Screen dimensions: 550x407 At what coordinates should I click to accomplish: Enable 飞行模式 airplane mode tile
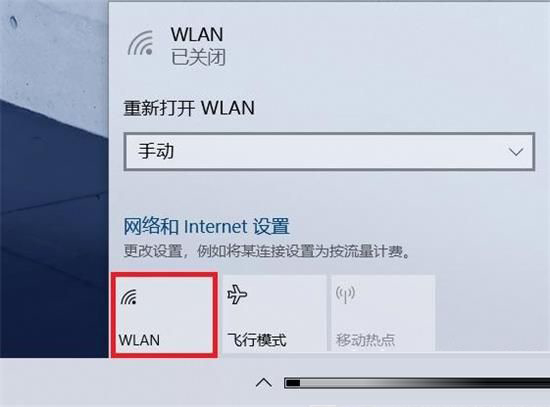pos(275,313)
